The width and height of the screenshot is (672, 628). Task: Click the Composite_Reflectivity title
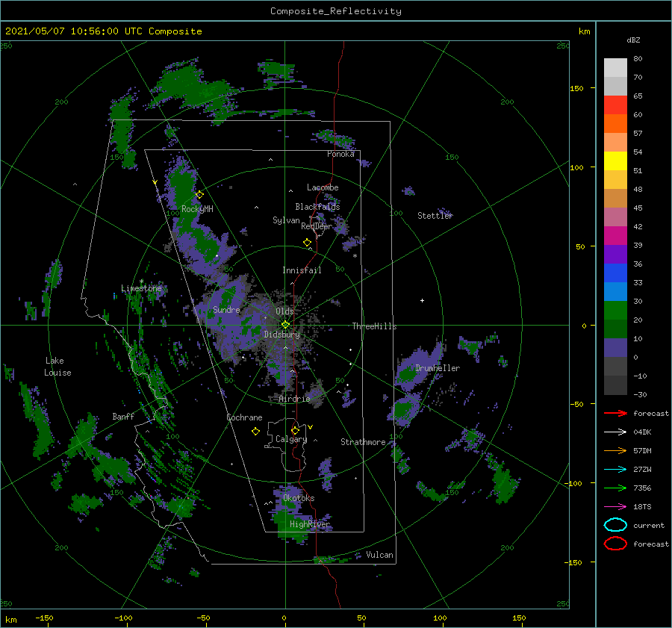pos(336,11)
